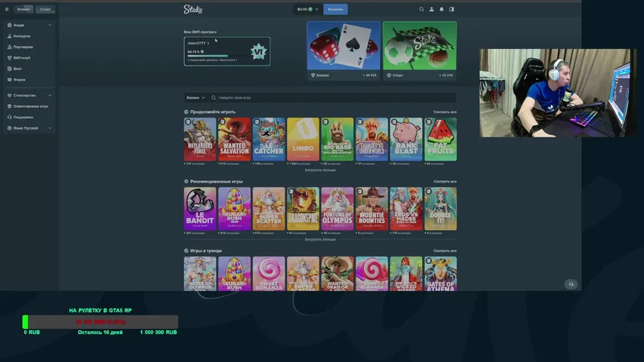Open the Язык: Русский language dropdown
The width and height of the screenshot is (644, 362).
pyautogui.click(x=29, y=128)
